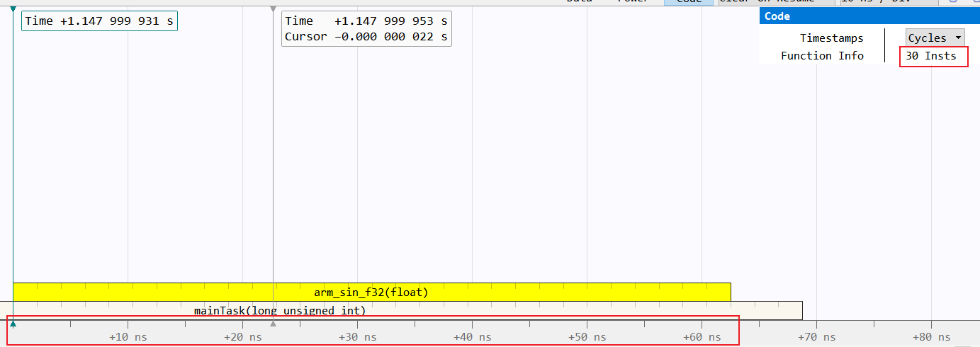
Task: Click the teal cursor marker on the time ruler
Action: [x=13, y=324]
